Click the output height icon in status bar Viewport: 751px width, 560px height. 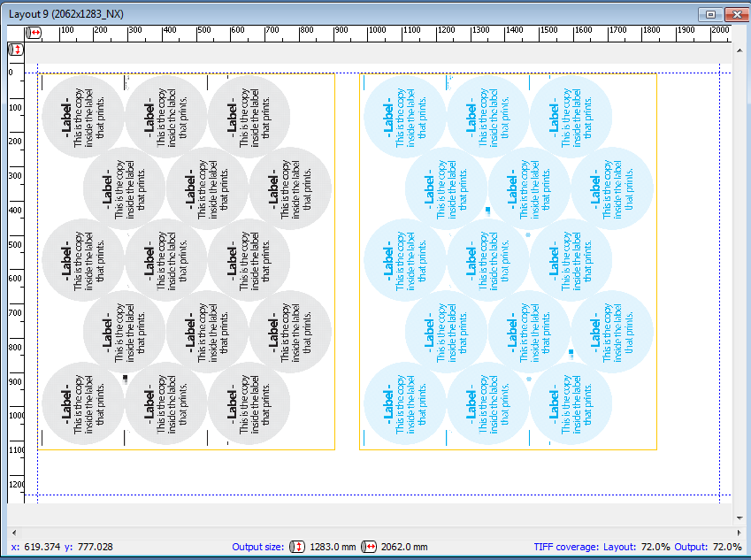tap(298, 547)
